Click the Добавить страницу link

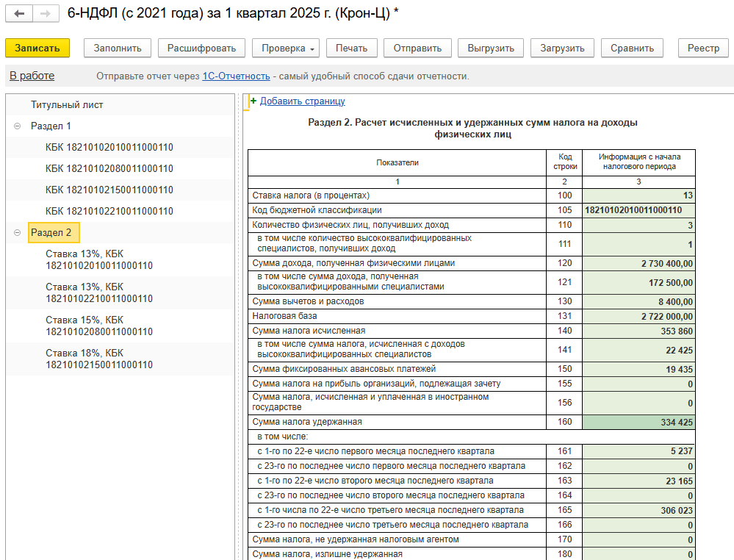coord(302,101)
